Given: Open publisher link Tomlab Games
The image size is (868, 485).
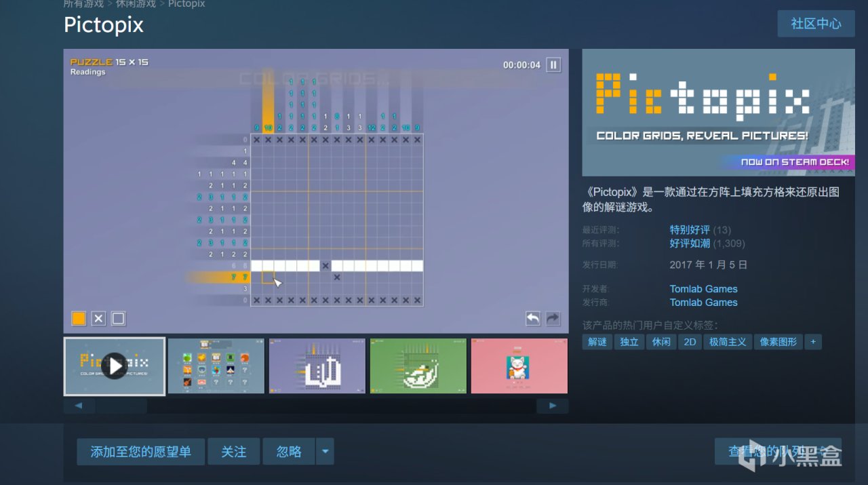Looking at the screenshot, I should (x=703, y=303).
